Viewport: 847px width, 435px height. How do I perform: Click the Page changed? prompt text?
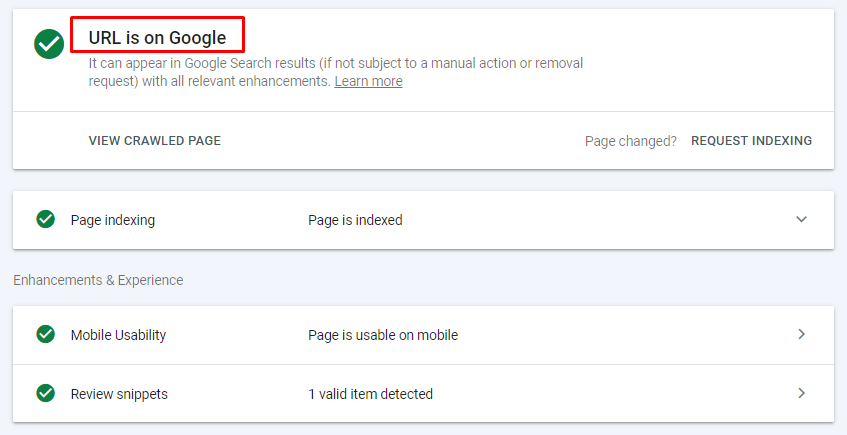click(x=630, y=141)
